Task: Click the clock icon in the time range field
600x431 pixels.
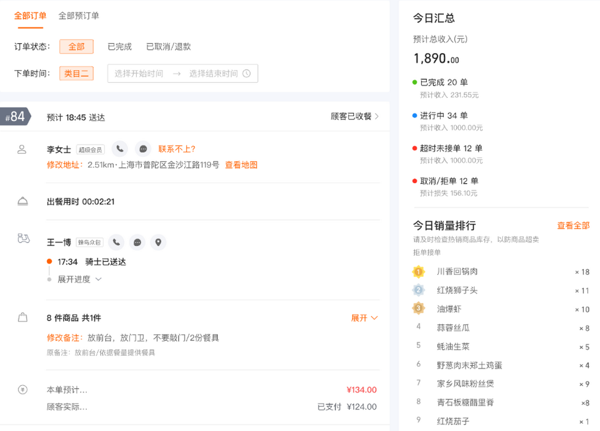Action: (x=247, y=73)
